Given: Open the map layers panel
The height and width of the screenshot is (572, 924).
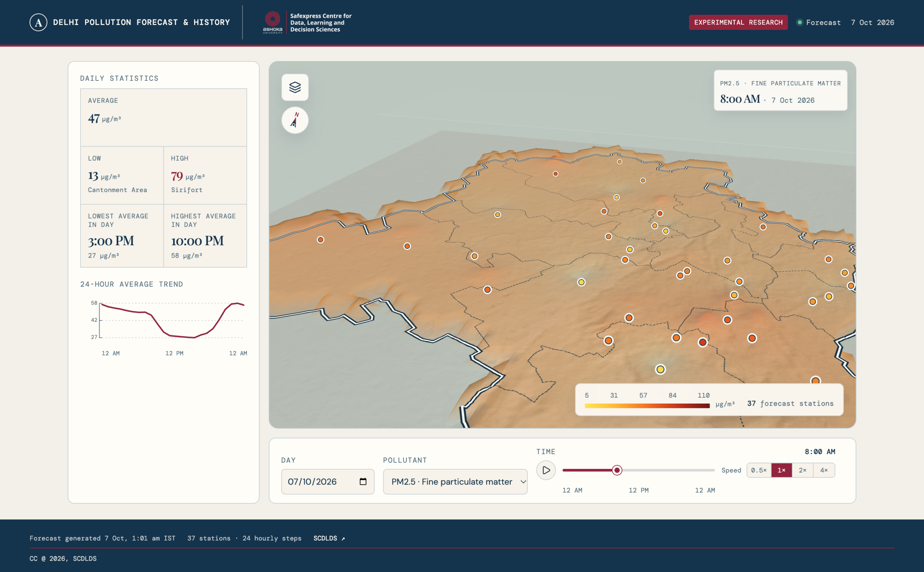Looking at the screenshot, I should 295,87.
